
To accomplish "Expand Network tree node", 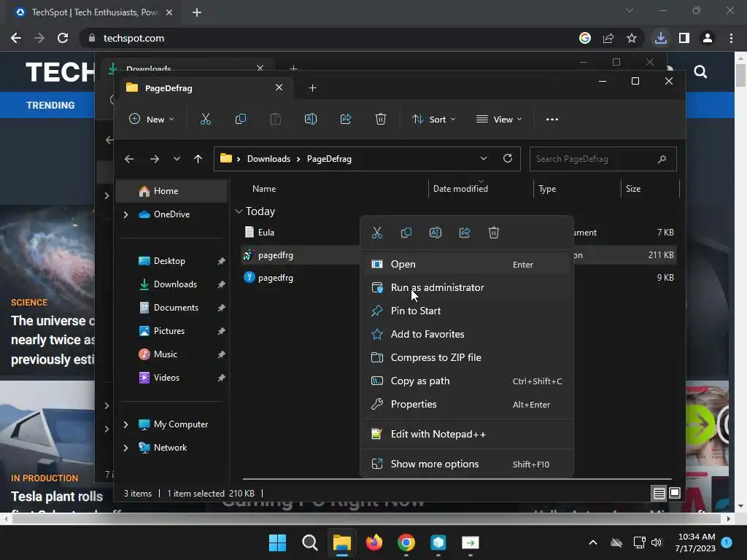I will coord(125,448).
